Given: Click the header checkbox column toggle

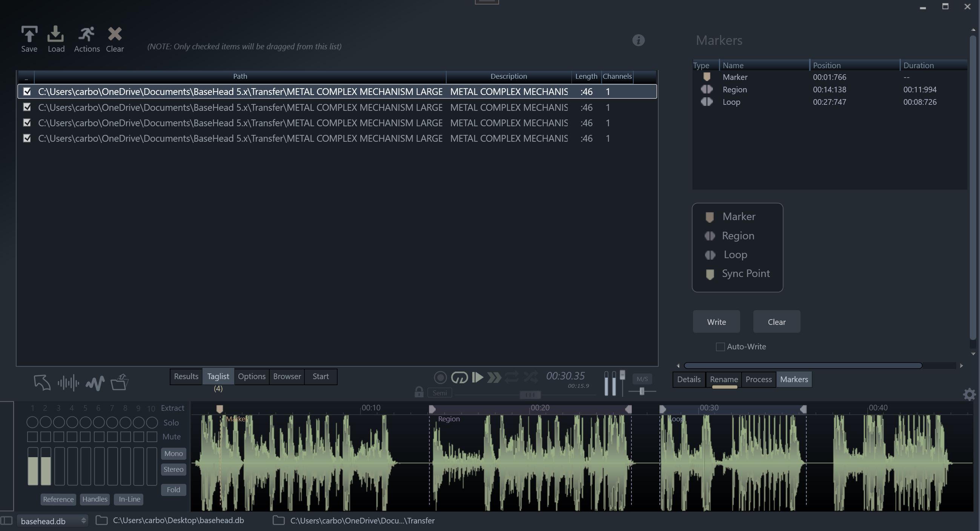Looking at the screenshot, I should click(x=26, y=77).
